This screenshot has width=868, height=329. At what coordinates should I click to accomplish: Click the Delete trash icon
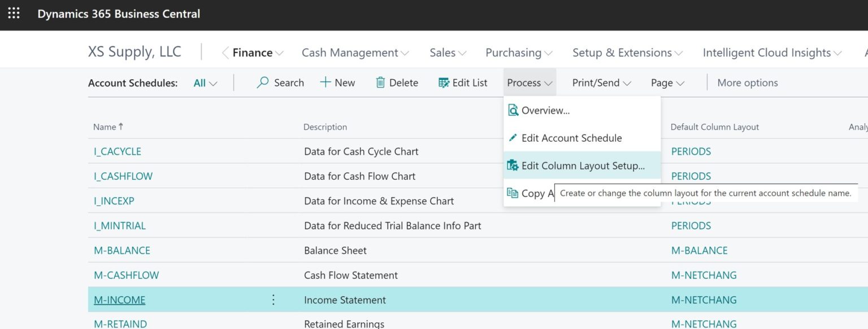(x=379, y=83)
